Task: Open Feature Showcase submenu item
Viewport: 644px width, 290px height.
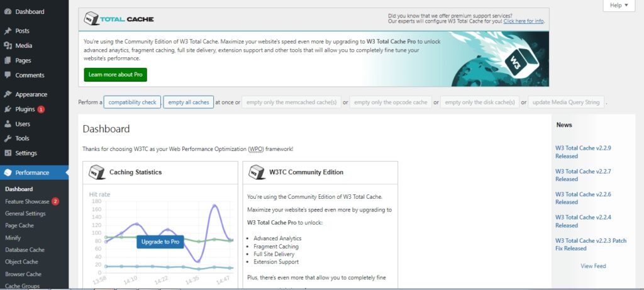Action: pyautogui.click(x=27, y=202)
